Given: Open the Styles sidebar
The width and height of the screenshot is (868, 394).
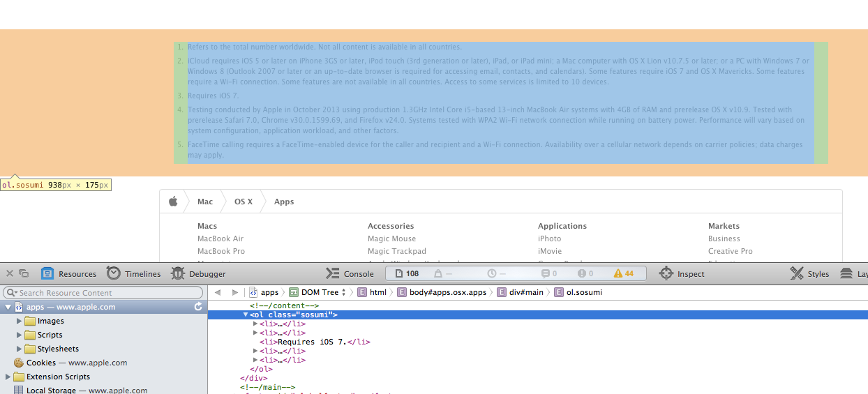Looking at the screenshot, I should pos(809,274).
